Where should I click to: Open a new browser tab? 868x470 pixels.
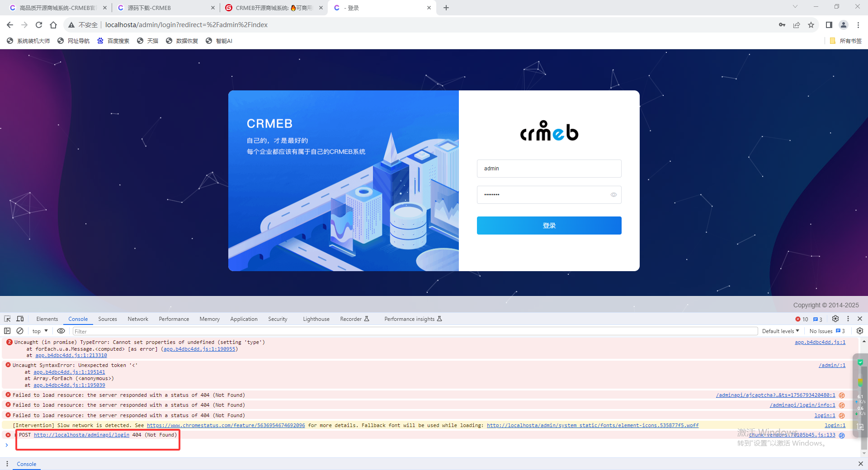coord(446,8)
